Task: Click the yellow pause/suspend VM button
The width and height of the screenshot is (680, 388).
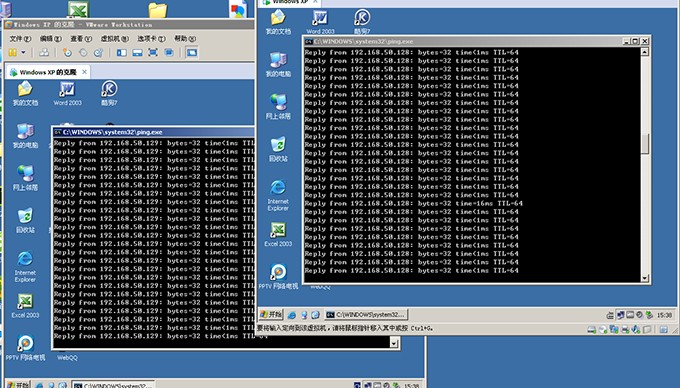Action: click(13, 52)
